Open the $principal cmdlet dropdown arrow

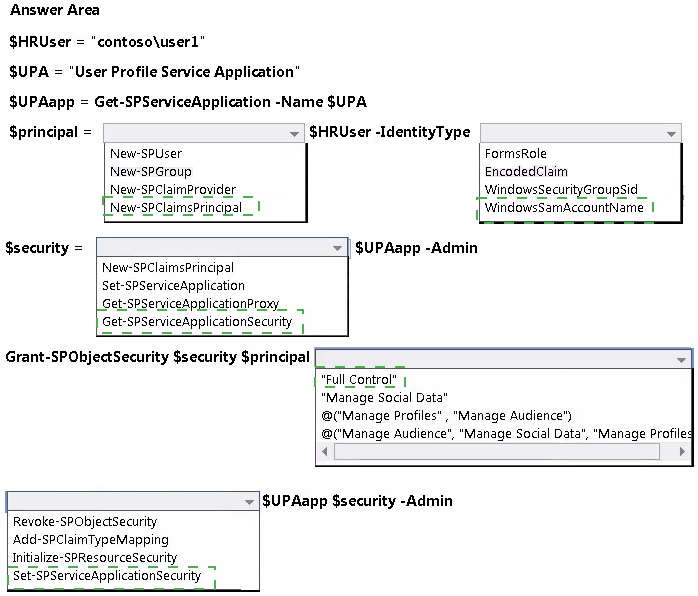click(294, 134)
